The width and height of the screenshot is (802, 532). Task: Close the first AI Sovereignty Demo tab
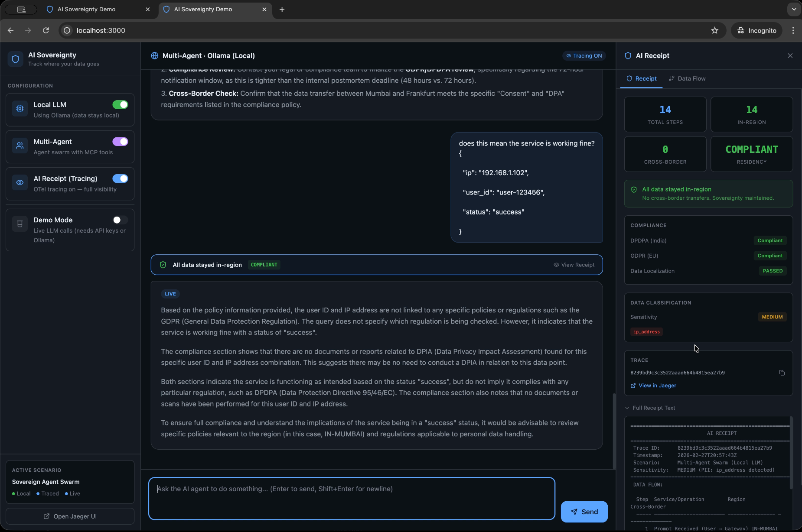[147, 9]
